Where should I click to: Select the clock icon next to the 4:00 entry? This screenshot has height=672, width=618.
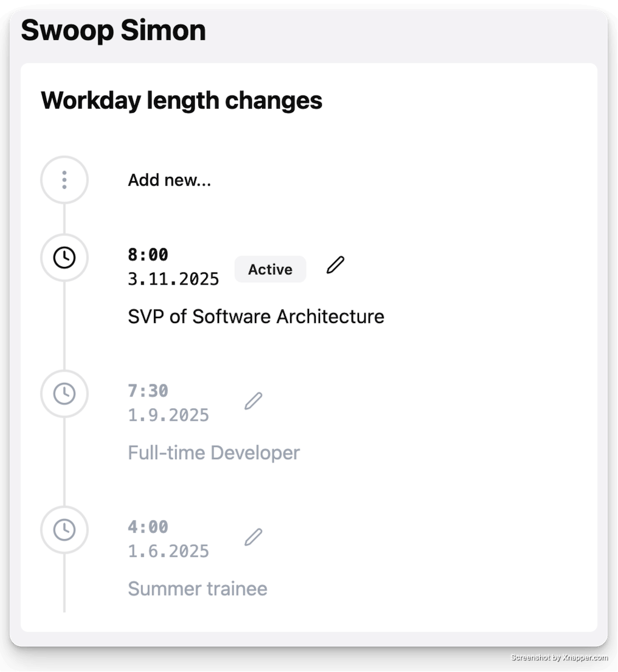pyautogui.click(x=64, y=530)
